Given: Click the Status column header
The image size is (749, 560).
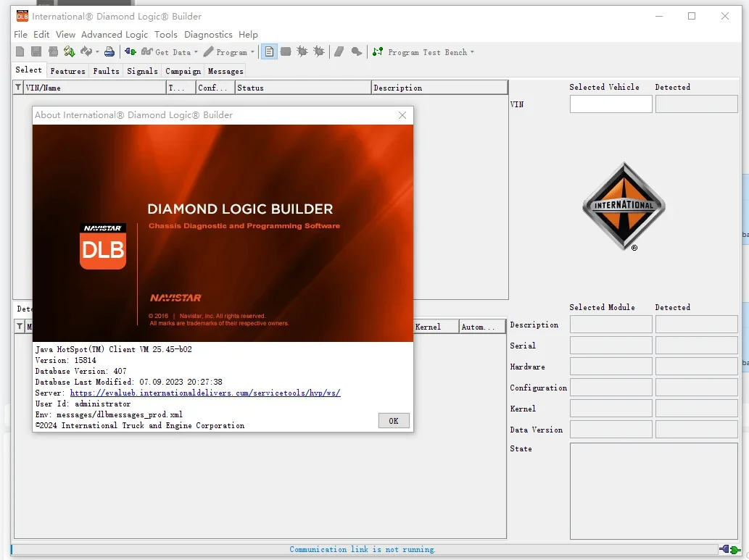Looking at the screenshot, I should click(303, 88).
